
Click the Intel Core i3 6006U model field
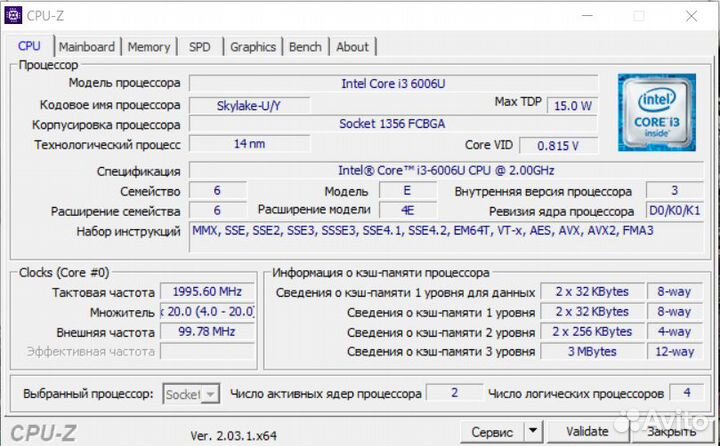pos(393,84)
